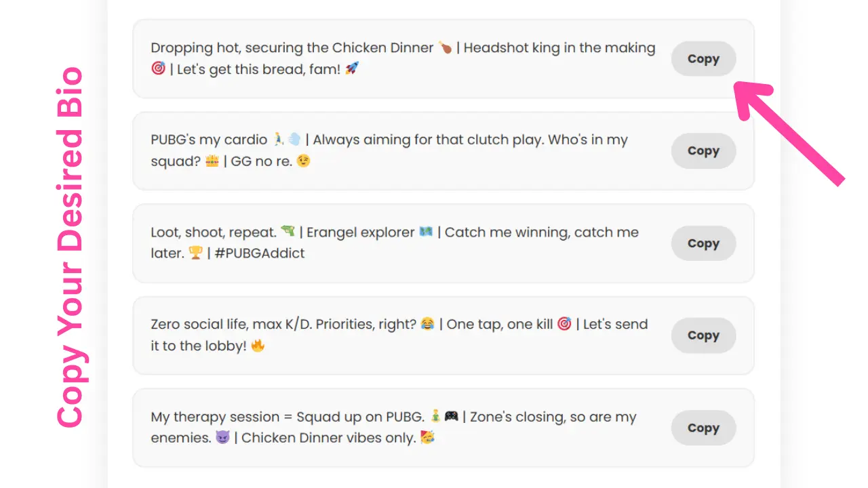Click the party face emoji after "vibes only."
This screenshot has height=488, width=868.
[x=427, y=437]
